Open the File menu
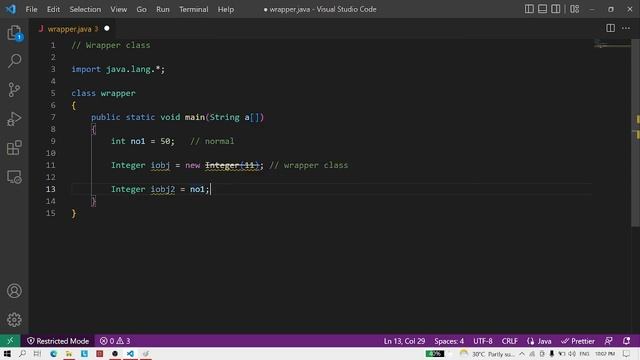 pyautogui.click(x=31, y=9)
